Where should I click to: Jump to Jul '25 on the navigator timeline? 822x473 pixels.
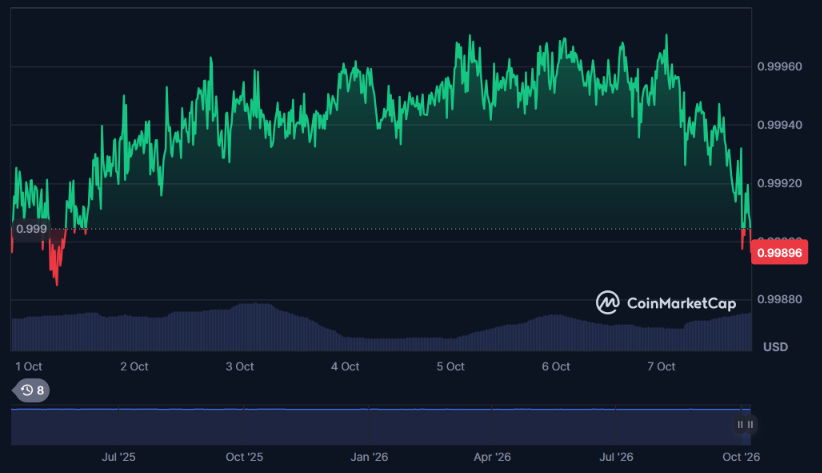118,457
